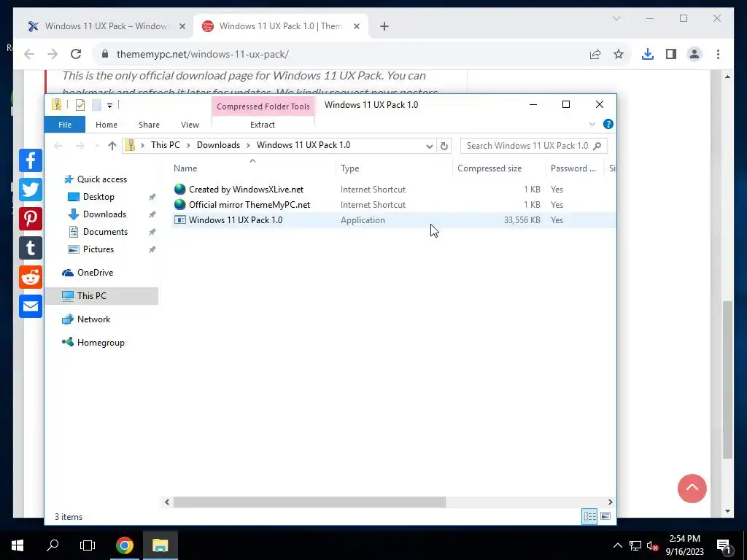
Task: Open the View ribbon tab
Action: (x=190, y=125)
